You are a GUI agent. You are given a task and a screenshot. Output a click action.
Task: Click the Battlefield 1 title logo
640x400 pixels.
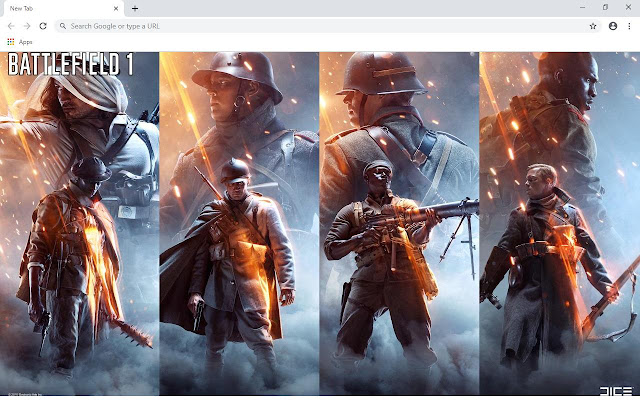(70, 64)
